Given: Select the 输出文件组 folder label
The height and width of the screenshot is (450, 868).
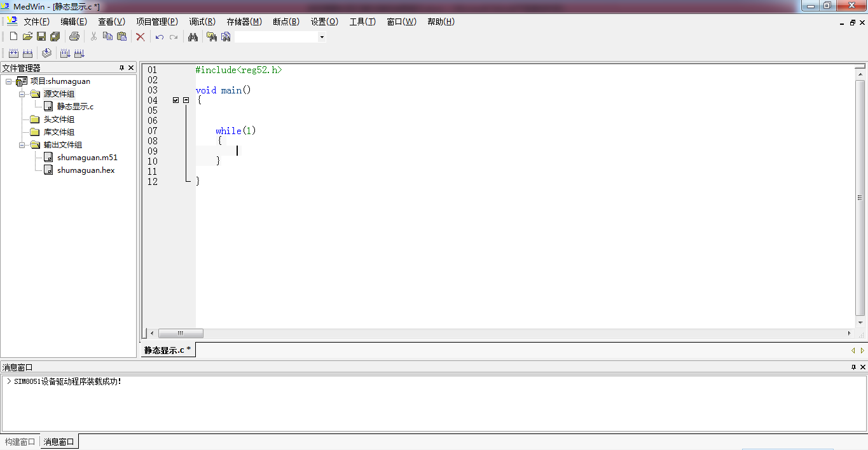Looking at the screenshot, I should click(62, 145).
